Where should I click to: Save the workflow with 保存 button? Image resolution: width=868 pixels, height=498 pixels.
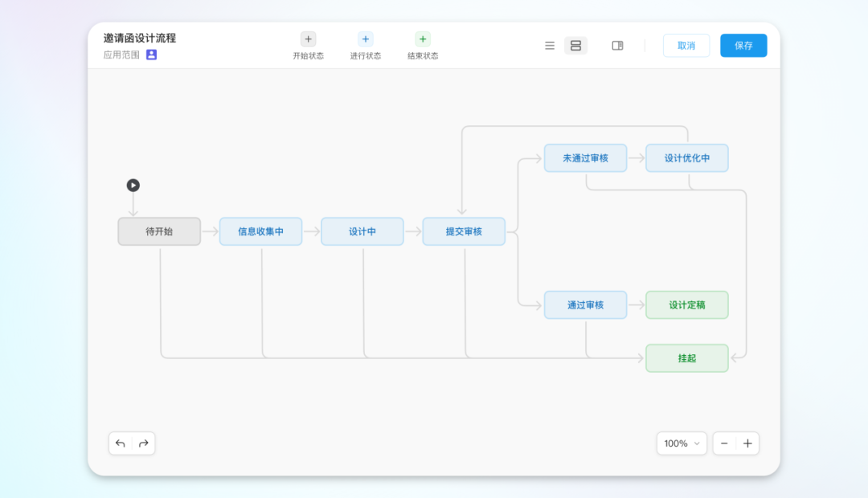point(743,46)
